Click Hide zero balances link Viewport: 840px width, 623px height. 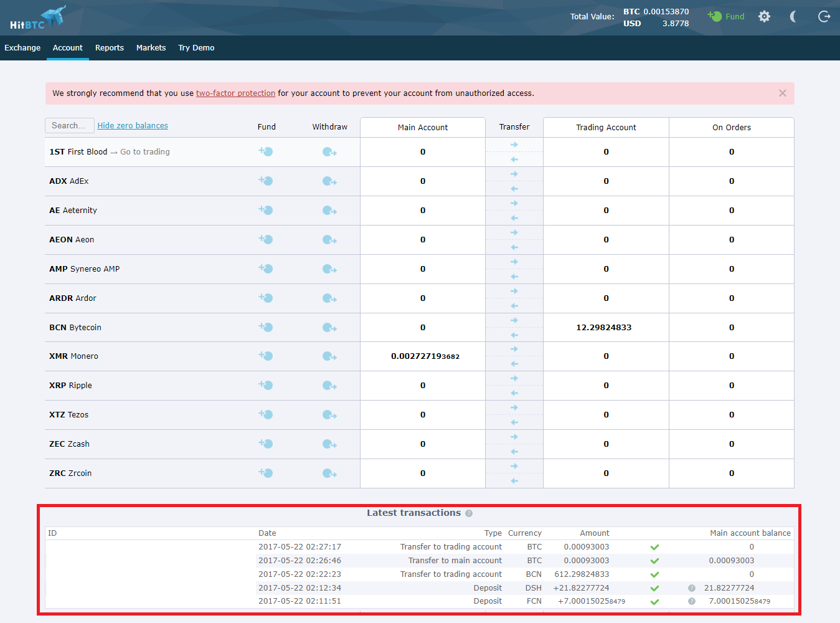point(133,126)
